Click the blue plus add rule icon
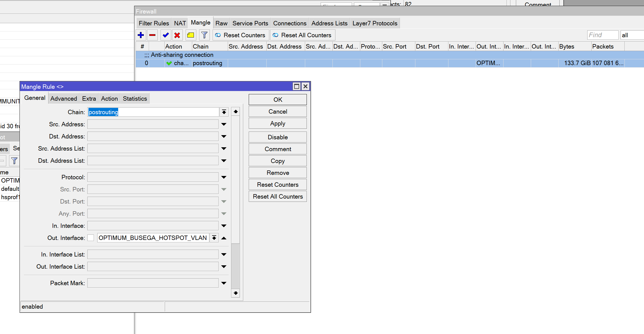Image resolution: width=644 pixels, height=334 pixels. point(141,35)
